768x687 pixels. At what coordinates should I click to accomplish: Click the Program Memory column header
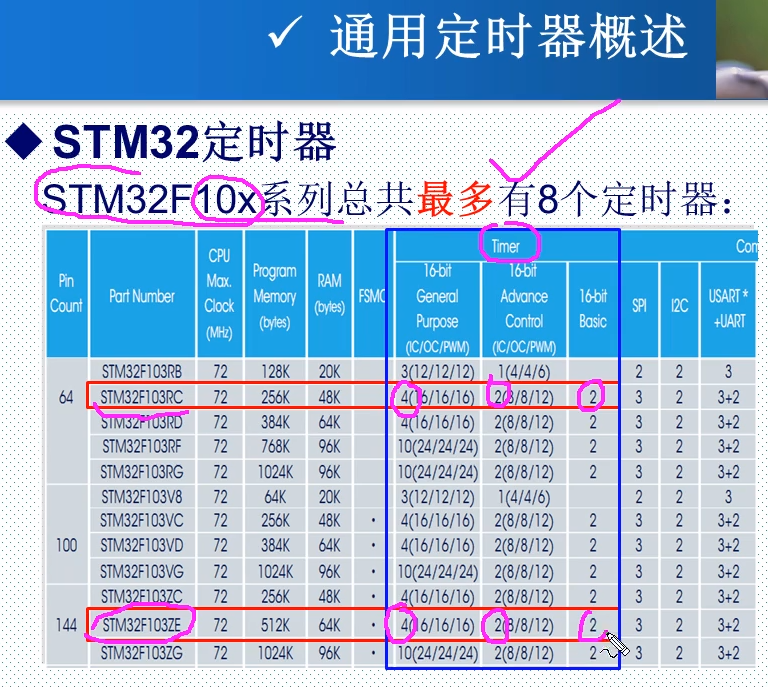pyautogui.click(x=274, y=296)
